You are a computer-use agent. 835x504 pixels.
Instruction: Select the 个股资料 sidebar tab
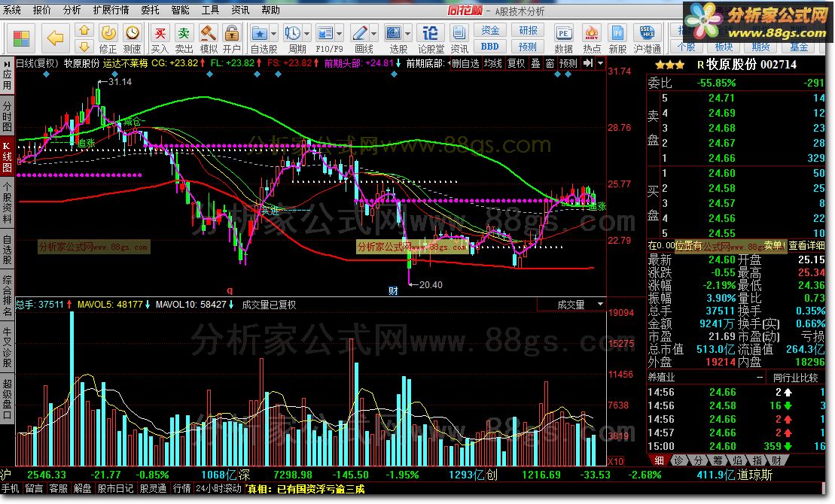[7, 203]
